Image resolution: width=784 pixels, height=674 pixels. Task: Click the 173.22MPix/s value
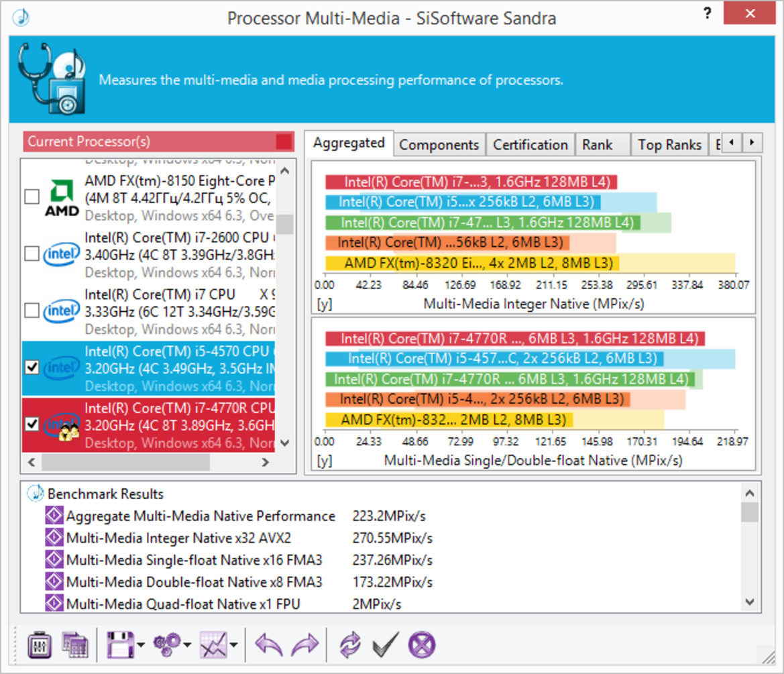[392, 582]
